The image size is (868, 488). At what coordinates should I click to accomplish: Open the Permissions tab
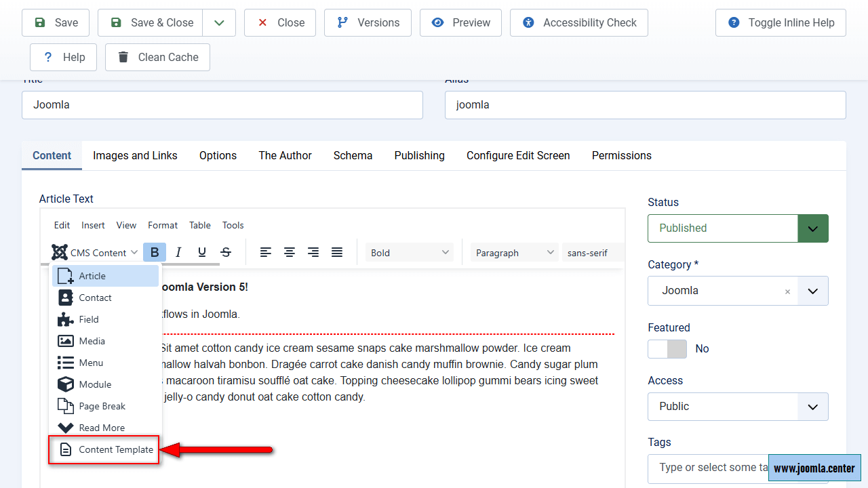pos(621,155)
